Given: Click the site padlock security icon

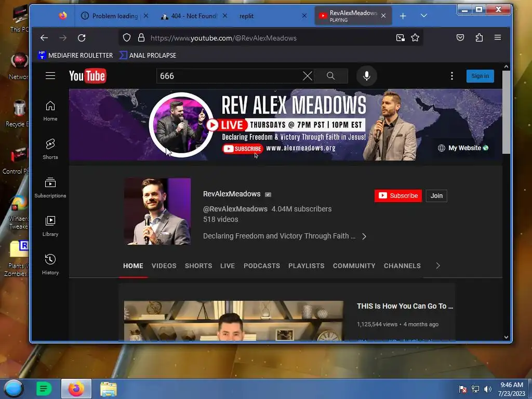Looking at the screenshot, I should point(141,37).
